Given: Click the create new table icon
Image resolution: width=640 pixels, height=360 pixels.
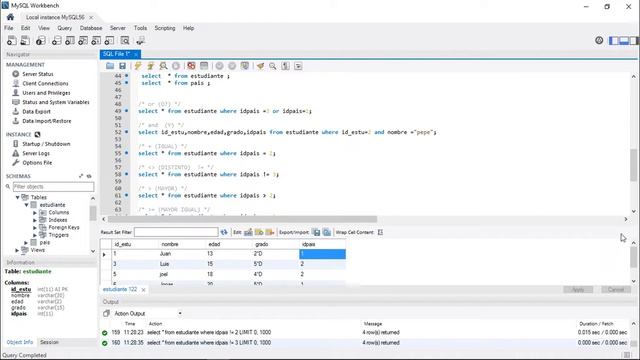Looking at the screenshot, I should [70, 40].
